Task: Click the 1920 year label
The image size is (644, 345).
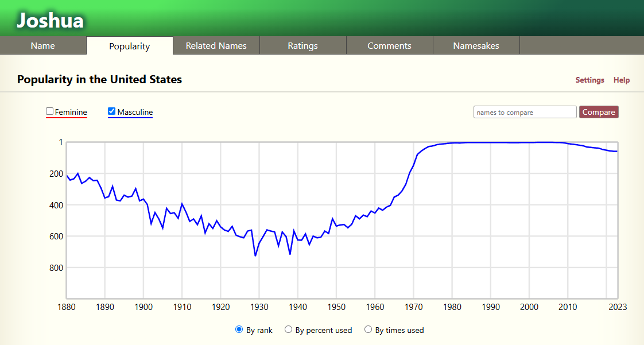Action: tap(221, 307)
